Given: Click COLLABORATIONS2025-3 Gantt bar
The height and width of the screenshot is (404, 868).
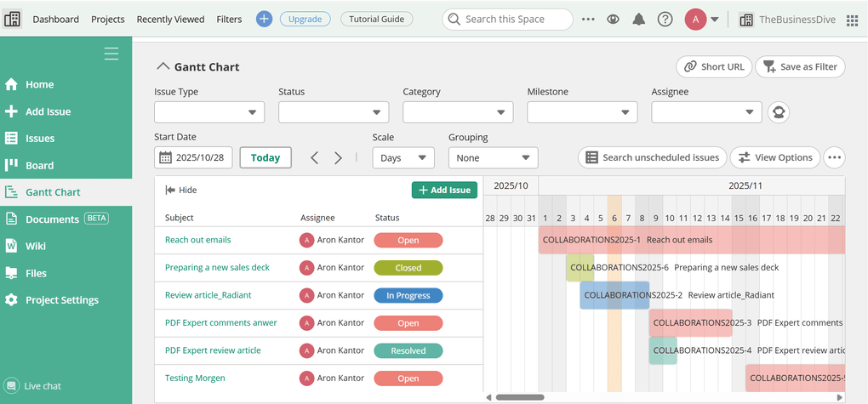Looking at the screenshot, I should [691, 323].
